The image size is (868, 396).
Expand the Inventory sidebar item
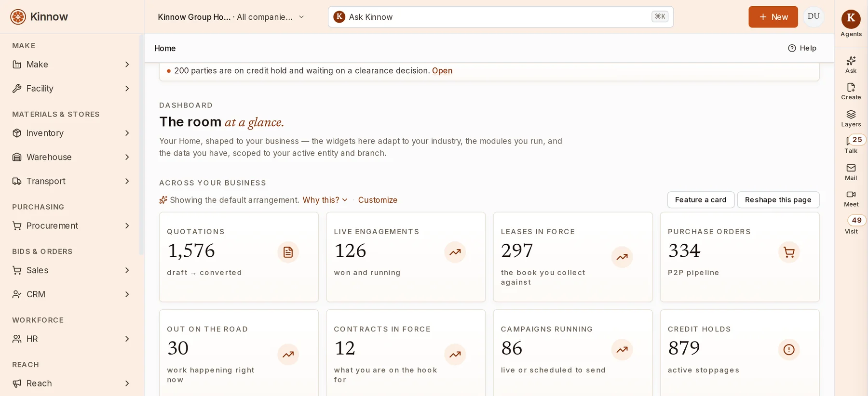[71, 133]
